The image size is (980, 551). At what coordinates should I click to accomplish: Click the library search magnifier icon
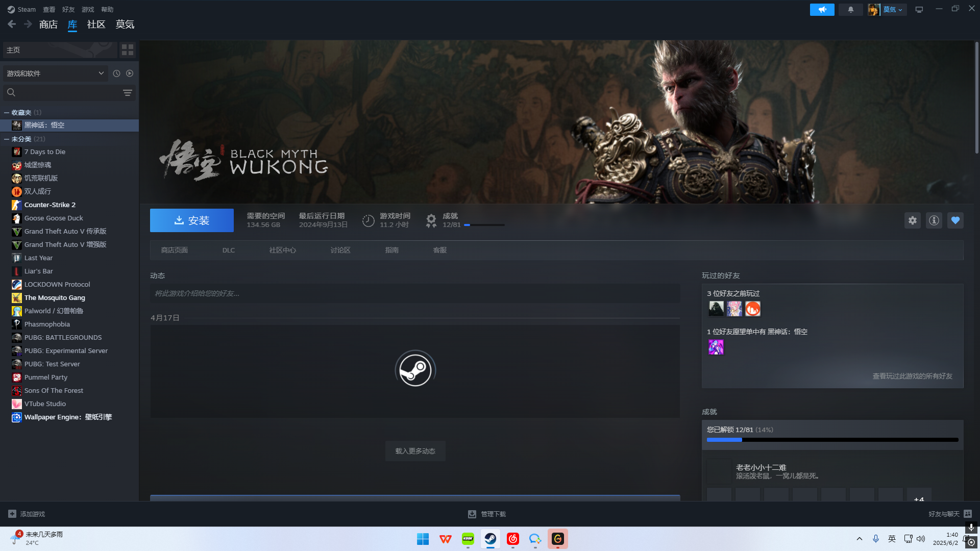(11, 92)
